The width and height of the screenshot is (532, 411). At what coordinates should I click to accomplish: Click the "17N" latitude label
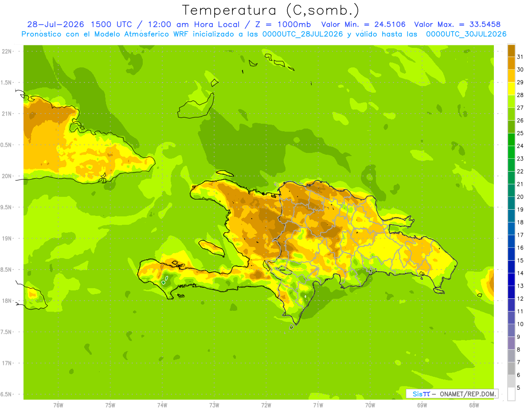coord(6,363)
